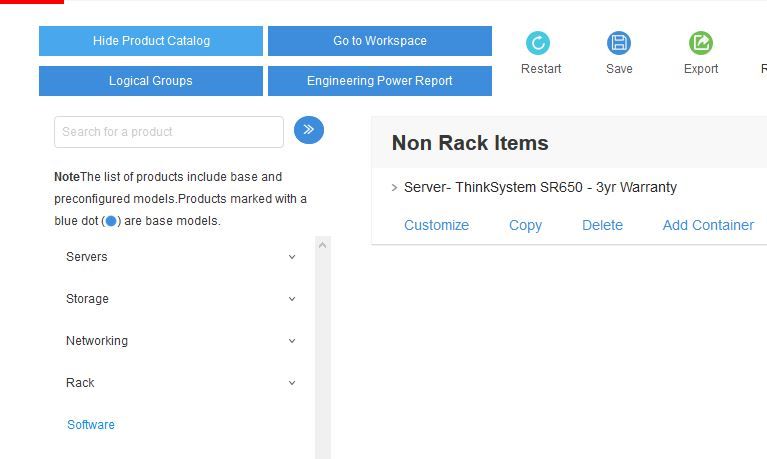This screenshot has width=767, height=459.
Task: Expand the Storage category
Action: [x=292, y=298]
